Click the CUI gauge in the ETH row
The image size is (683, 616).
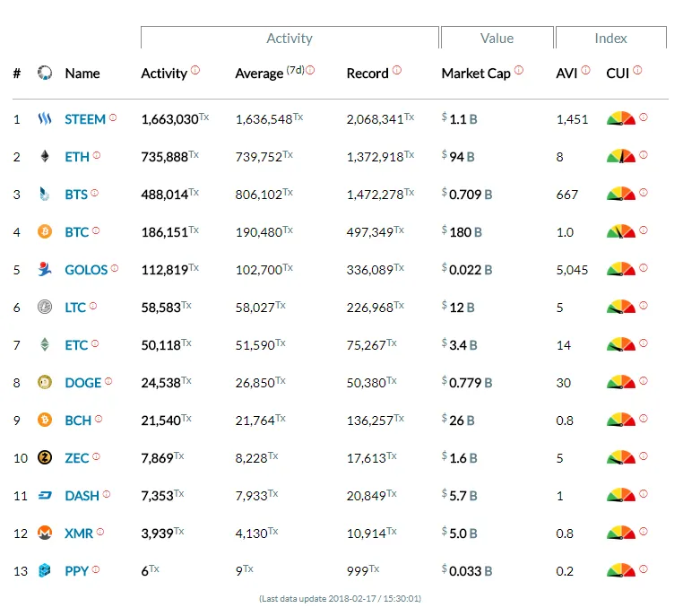[x=621, y=156]
